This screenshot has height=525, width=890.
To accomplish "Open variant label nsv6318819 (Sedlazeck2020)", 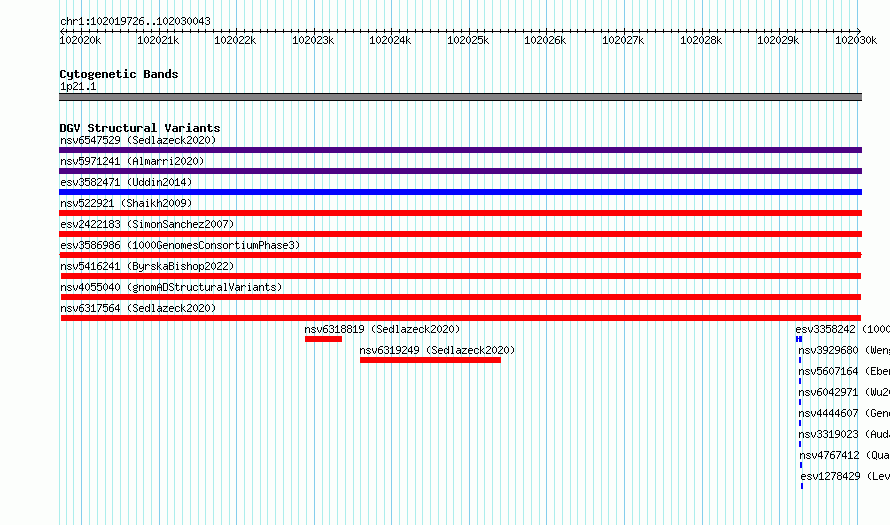I will 382,329.
